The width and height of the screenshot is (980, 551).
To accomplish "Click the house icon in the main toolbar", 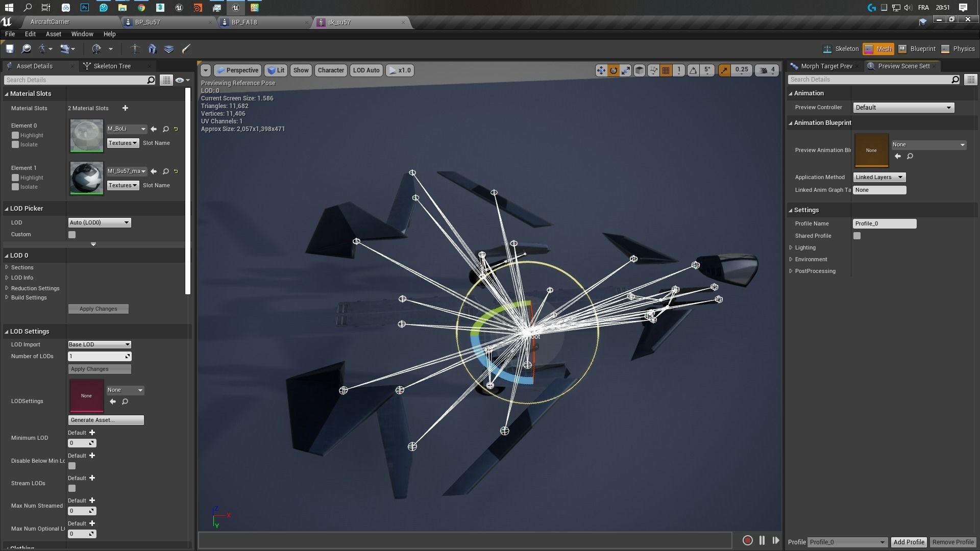I will (152, 49).
